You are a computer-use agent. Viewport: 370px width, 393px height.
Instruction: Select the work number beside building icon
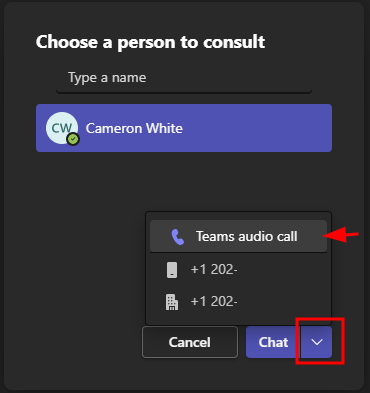[x=238, y=302]
